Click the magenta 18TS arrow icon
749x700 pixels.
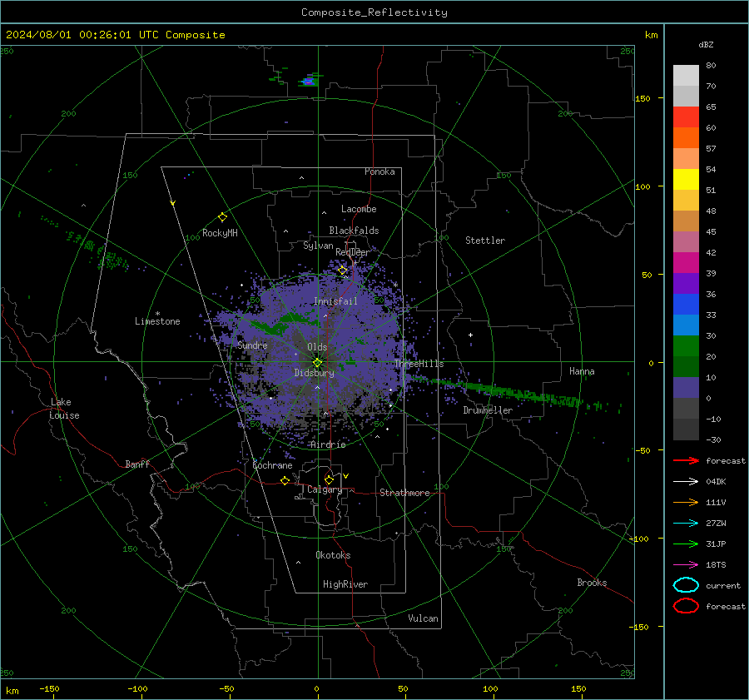[x=686, y=565]
